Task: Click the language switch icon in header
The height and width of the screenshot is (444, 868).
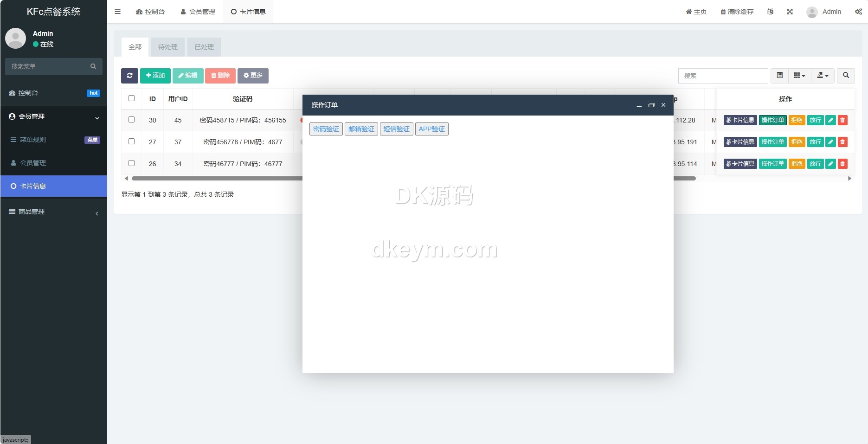Action: (770, 12)
